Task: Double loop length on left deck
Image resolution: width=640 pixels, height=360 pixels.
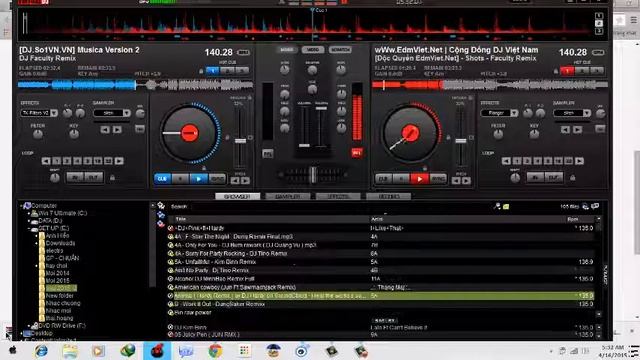Action: coord(119,161)
